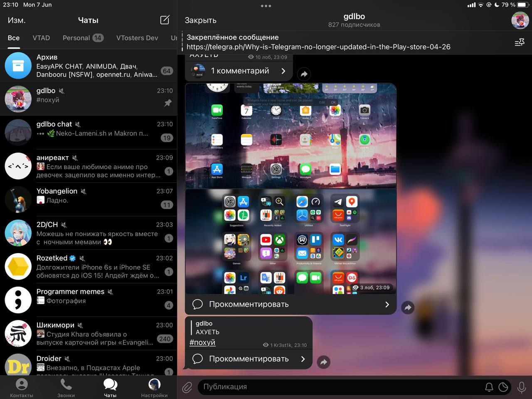The image size is (532, 399).
Task: Open the Rozetked channel
Action: (x=89, y=266)
